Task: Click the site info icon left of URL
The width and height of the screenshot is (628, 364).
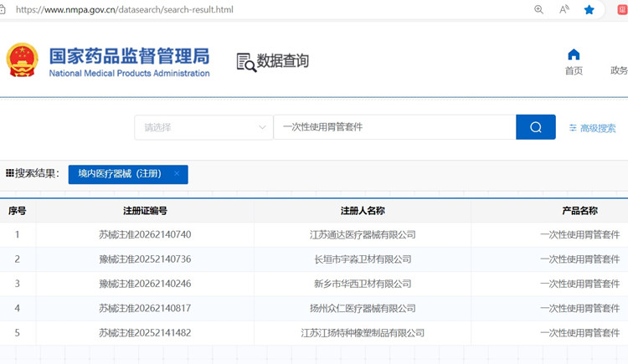Action: 3,9
